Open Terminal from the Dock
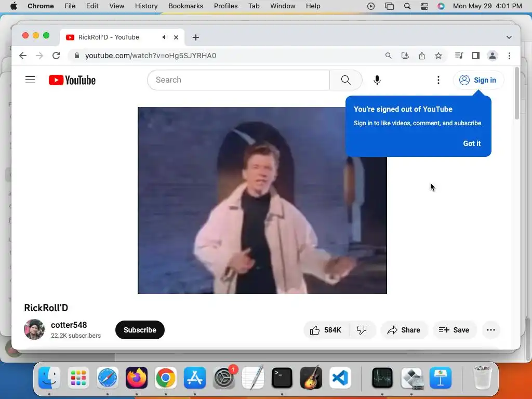The image size is (532, 399). 282,378
